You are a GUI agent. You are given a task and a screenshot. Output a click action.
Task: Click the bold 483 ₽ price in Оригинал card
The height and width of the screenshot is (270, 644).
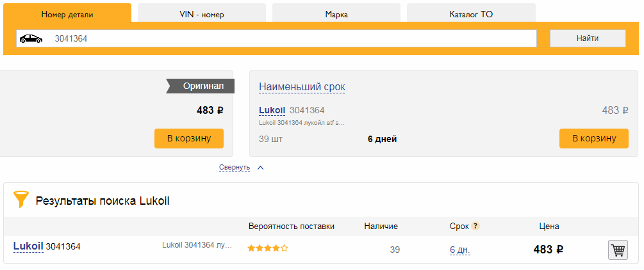pyautogui.click(x=210, y=110)
